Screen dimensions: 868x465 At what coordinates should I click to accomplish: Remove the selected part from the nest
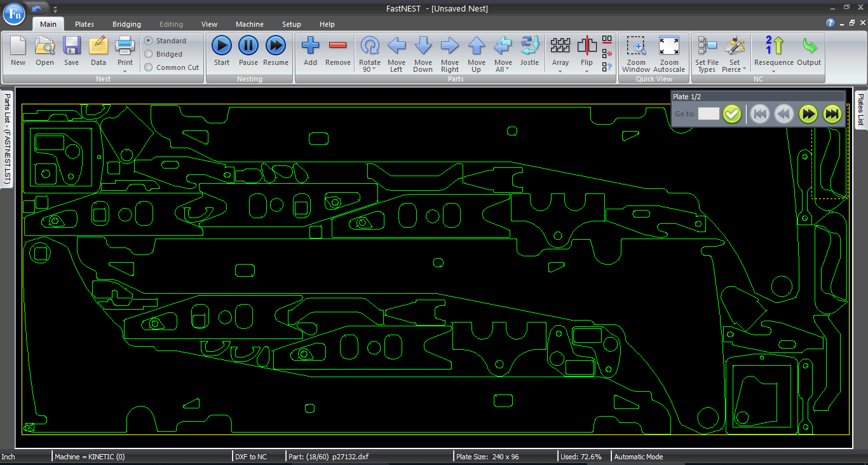[337, 51]
